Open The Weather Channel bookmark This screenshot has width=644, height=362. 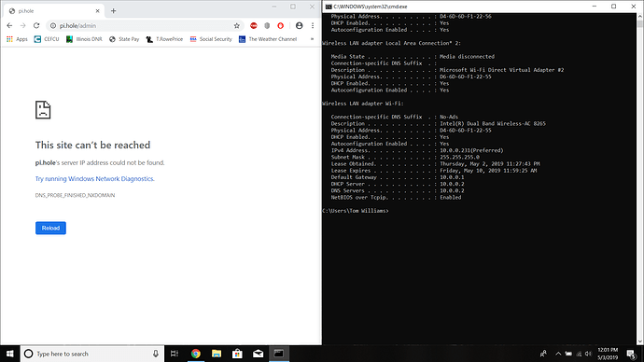[x=268, y=39]
